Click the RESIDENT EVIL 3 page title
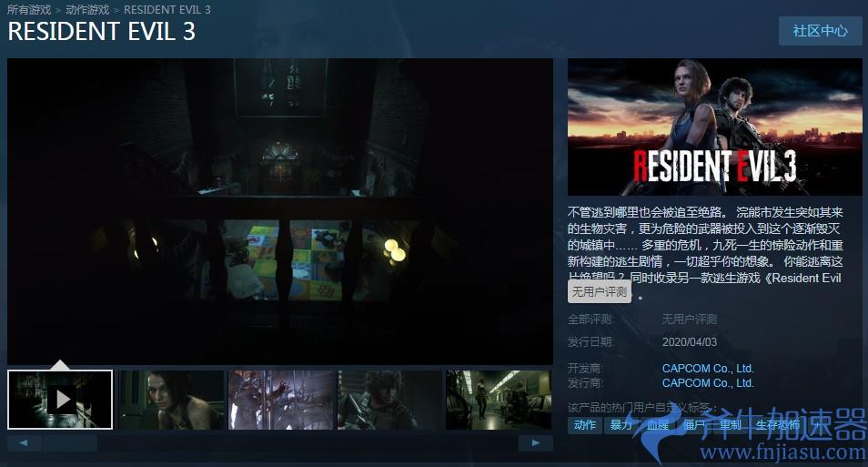The width and height of the screenshot is (868, 467). (x=101, y=32)
